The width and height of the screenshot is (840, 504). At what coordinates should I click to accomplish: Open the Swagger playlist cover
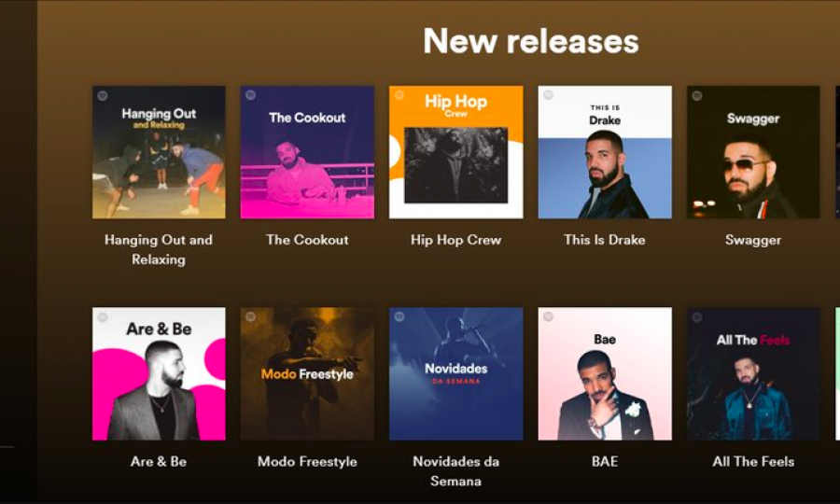pyautogui.click(x=753, y=152)
